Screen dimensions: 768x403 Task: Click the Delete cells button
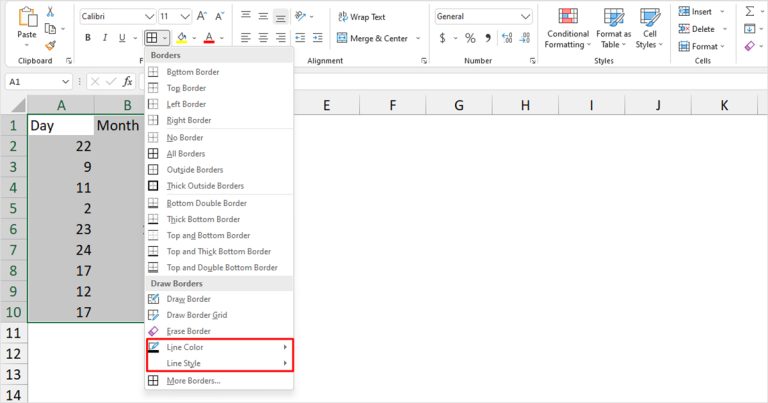697,29
